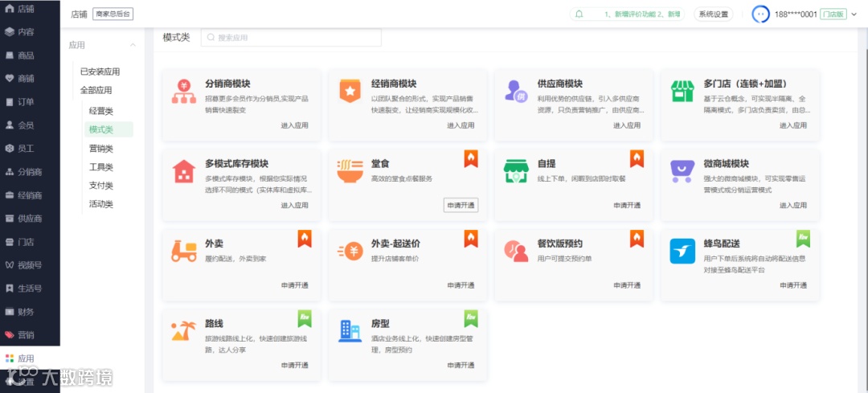Click the 路线 palm tree icon
The height and width of the screenshot is (393, 868).
click(x=184, y=331)
